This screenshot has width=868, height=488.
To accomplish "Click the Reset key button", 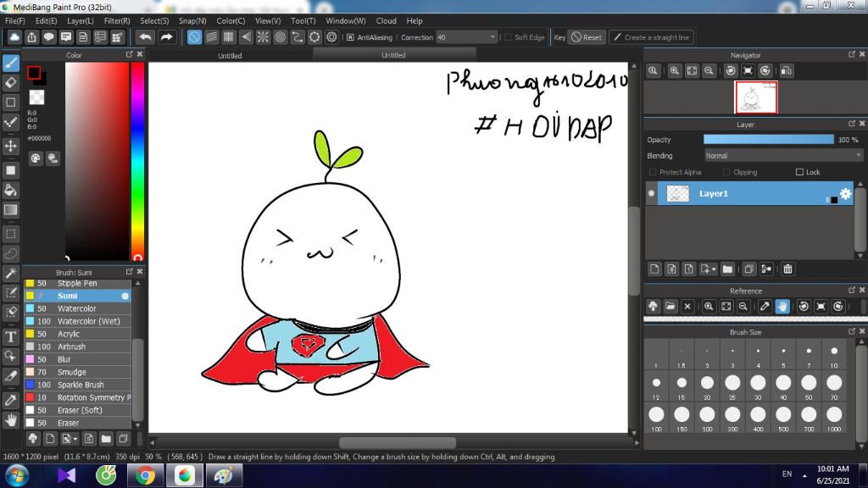I will click(587, 37).
